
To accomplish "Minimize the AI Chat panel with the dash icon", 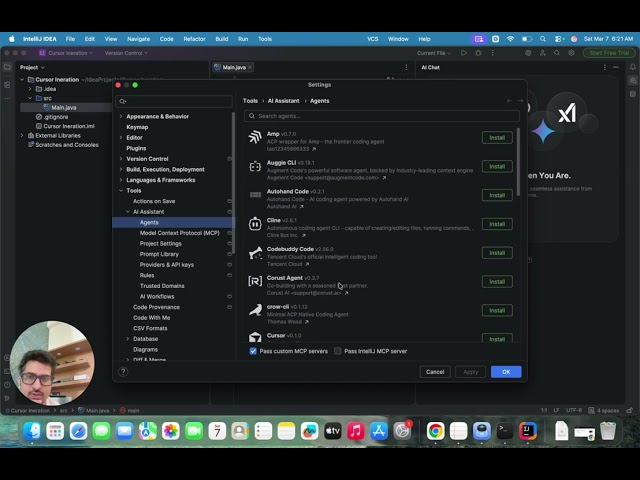I will click(616, 67).
